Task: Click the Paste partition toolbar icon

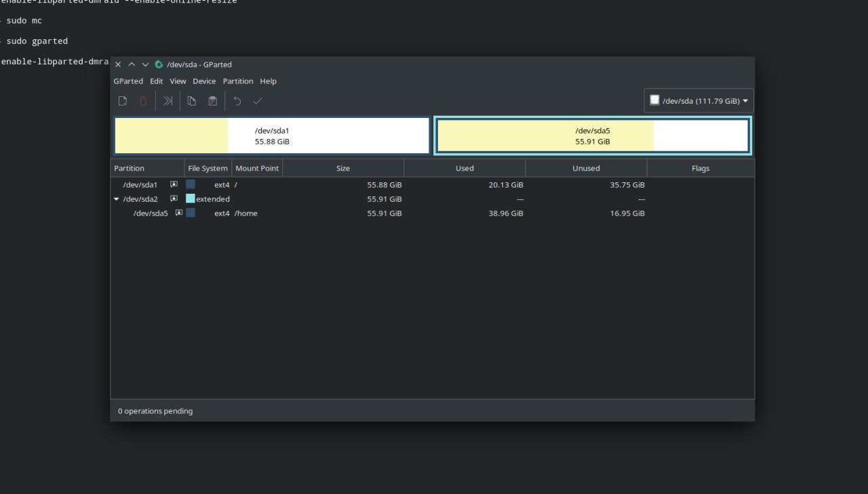Action: (x=212, y=101)
